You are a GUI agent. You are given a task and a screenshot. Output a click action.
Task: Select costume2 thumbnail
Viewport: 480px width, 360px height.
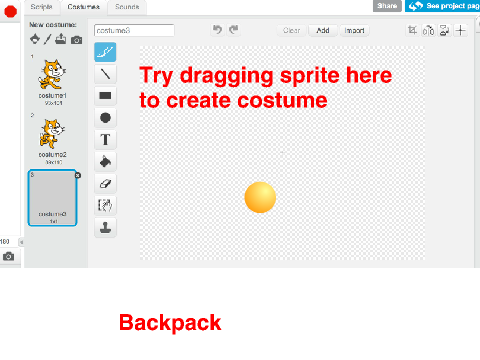[52, 140]
